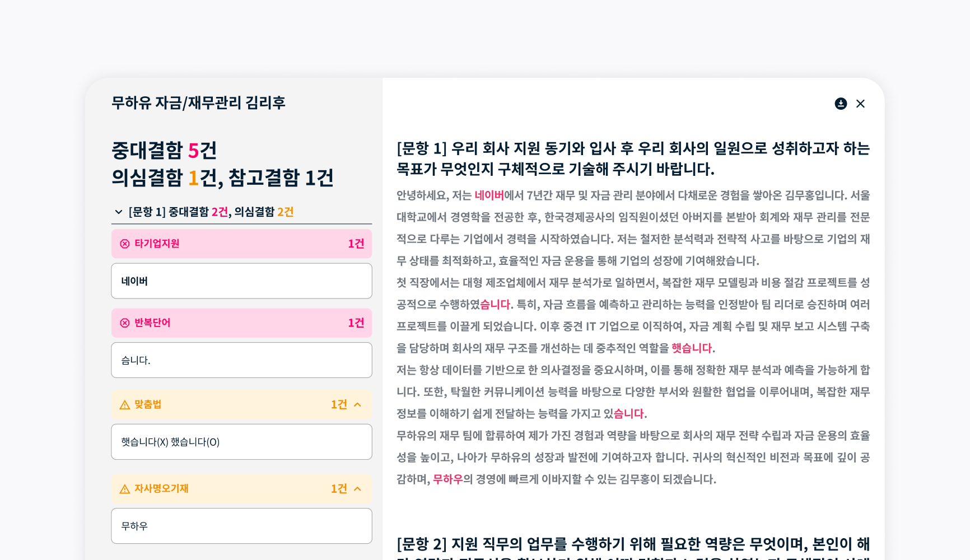The image size is (970, 560).
Task: Select the 햇습니다(X) 했습니다(O) correction item
Action: tap(241, 442)
